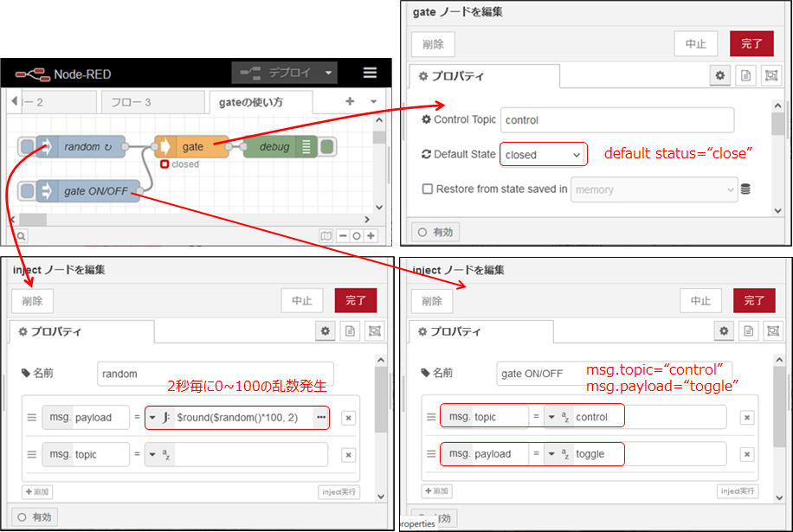Open the gate node's description document icon
This screenshot has height=532, width=793.
coord(745,75)
